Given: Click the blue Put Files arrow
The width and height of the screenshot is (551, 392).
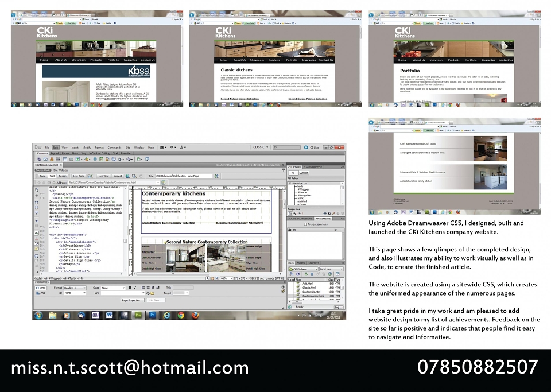Looking at the screenshot, I should tap(312, 274).
